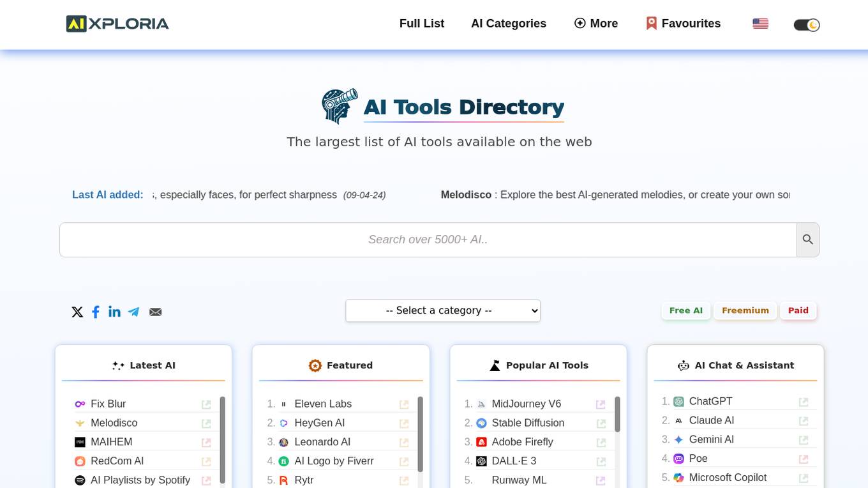
Task: Open external link for Adobe Firefly
Action: click(601, 443)
